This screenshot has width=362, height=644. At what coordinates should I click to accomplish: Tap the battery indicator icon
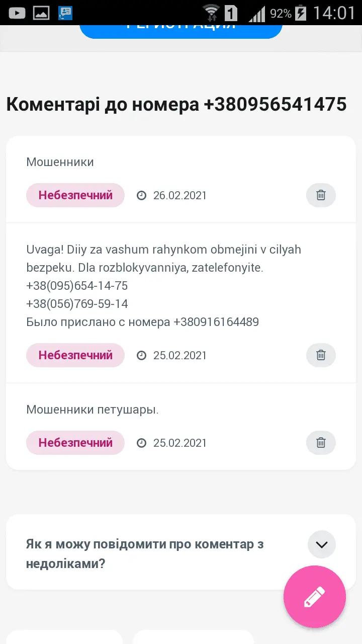click(301, 13)
